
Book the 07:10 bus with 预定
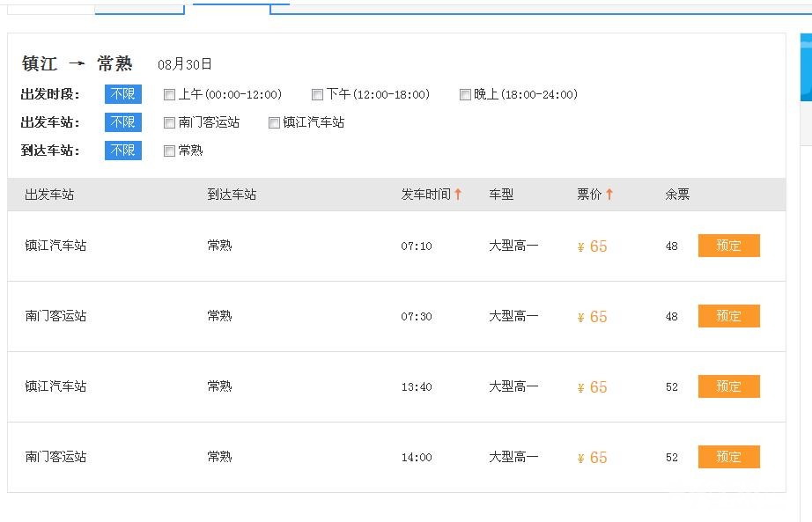point(728,246)
